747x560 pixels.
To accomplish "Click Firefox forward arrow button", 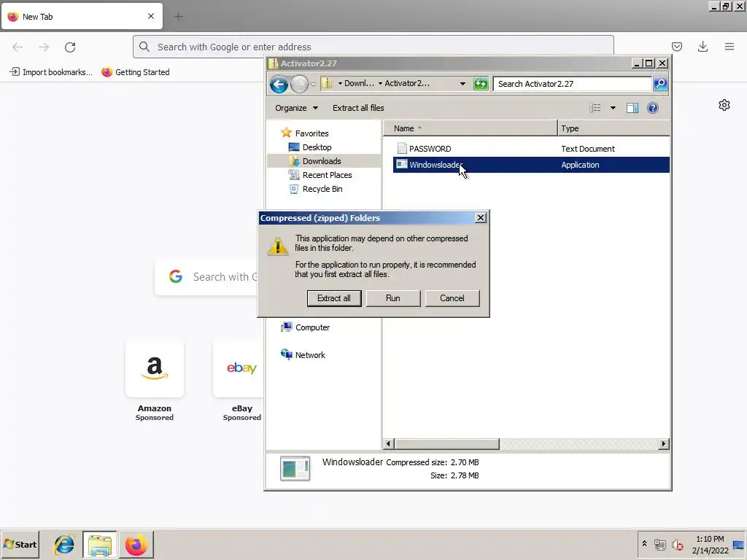I will [44, 47].
